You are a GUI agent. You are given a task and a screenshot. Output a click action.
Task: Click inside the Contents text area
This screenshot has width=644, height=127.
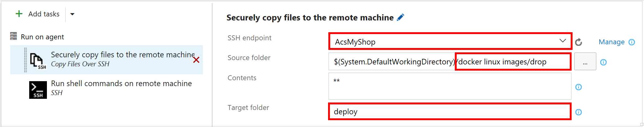coord(450,86)
